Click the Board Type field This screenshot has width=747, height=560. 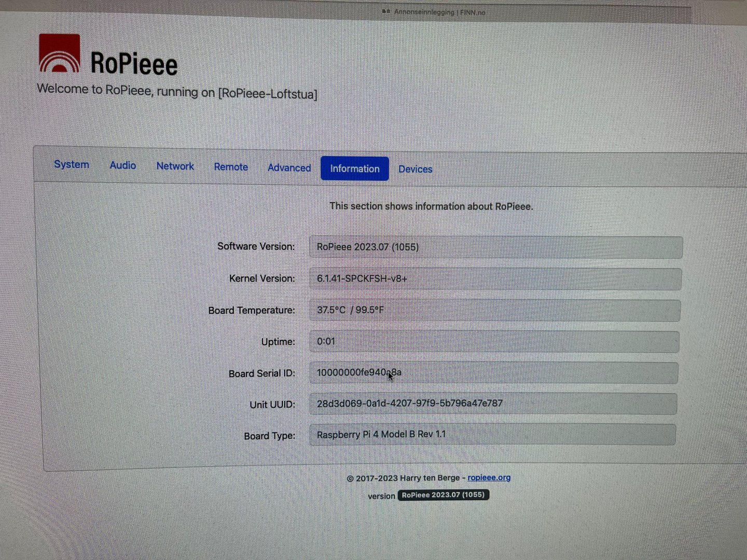coord(493,435)
